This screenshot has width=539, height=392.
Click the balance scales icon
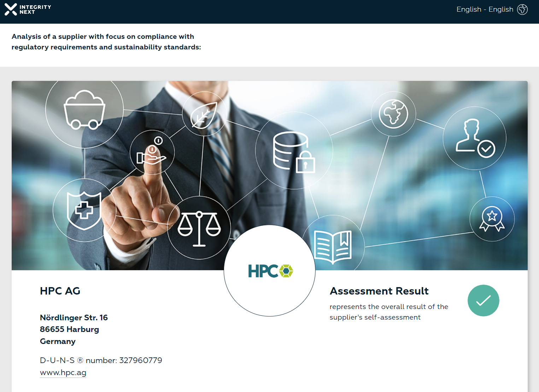pyautogui.click(x=199, y=228)
